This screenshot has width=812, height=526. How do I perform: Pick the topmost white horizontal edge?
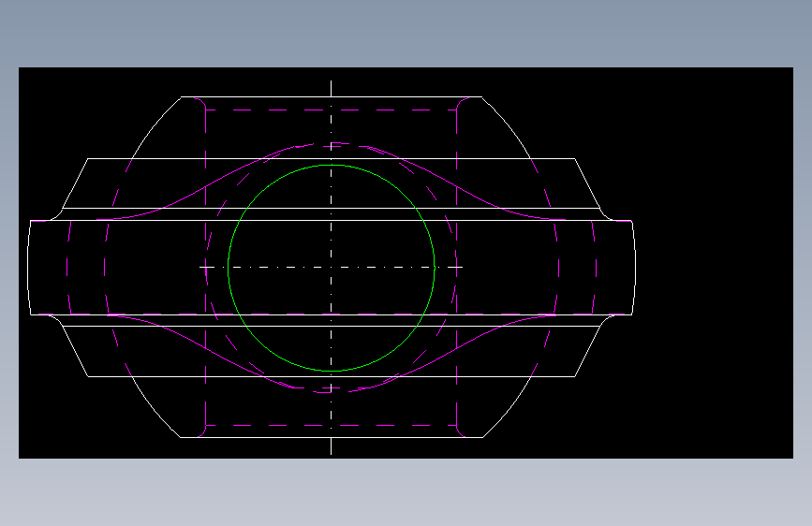[x=331, y=96]
